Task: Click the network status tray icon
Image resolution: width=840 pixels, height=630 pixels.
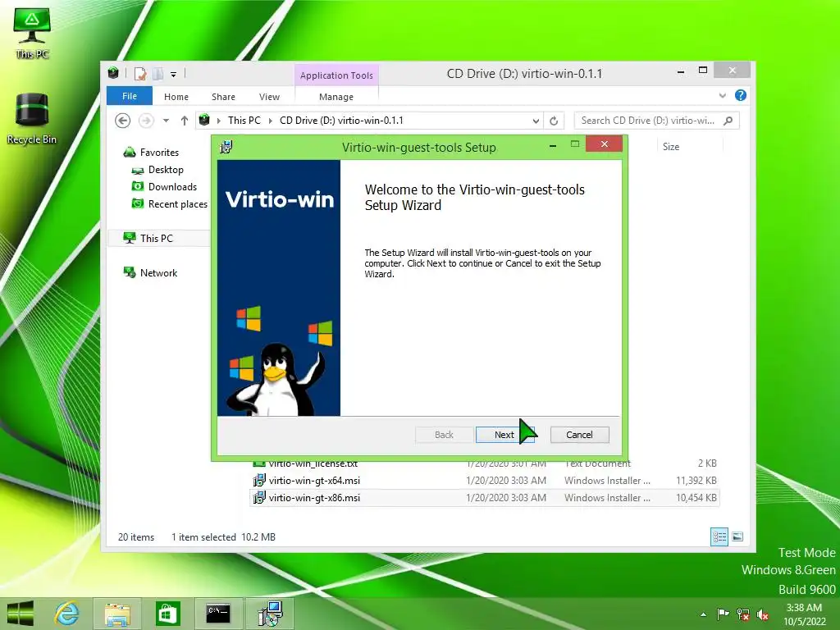Action: [x=743, y=614]
